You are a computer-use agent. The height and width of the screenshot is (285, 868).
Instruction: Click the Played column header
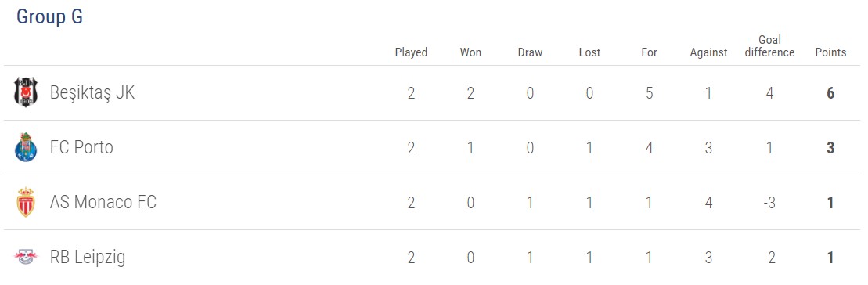click(412, 52)
